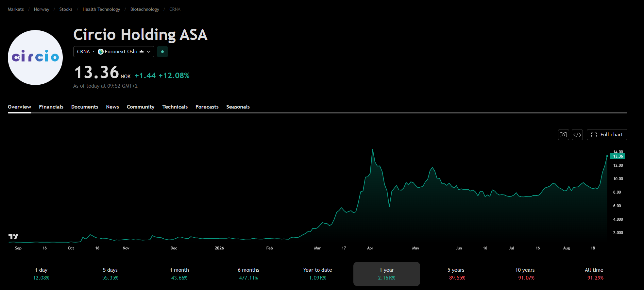
Task: Open the Technicals tab
Action: [175, 107]
